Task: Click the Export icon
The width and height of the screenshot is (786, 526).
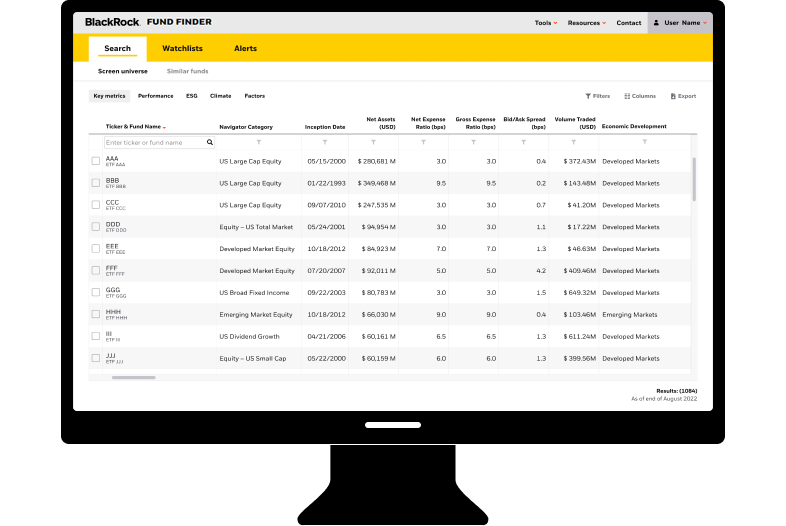Action: [x=673, y=96]
